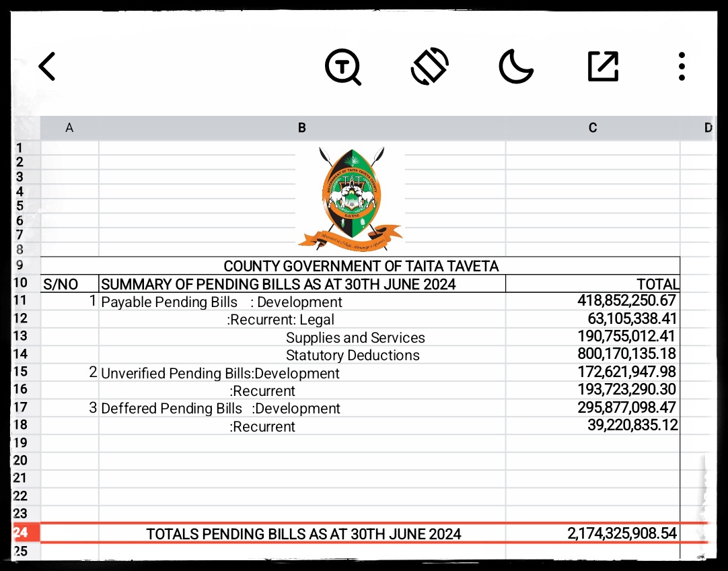The height and width of the screenshot is (571, 728).
Task: Select the grand total 2,174,325,908.54
Action: 593,533
